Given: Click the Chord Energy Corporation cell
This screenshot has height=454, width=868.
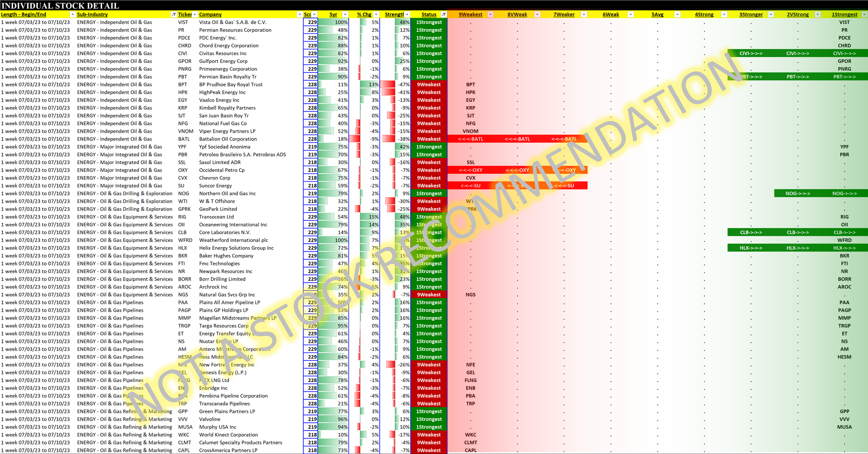Looking at the screenshot, I should (x=250, y=46).
